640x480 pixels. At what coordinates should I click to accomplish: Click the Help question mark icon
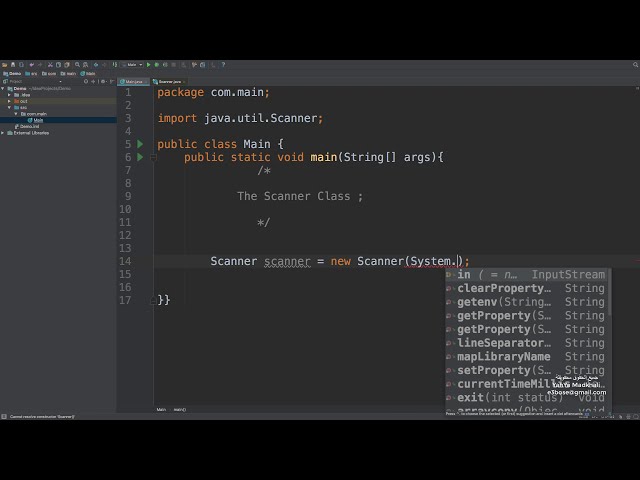pyautogui.click(x=223, y=65)
